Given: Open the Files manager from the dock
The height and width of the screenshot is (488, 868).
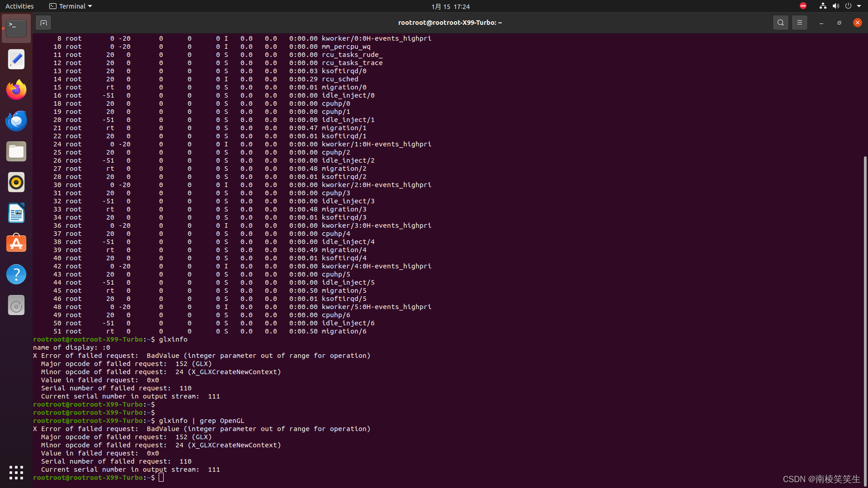Looking at the screenshot, I should pyautogui.click(x=16, y=151).
